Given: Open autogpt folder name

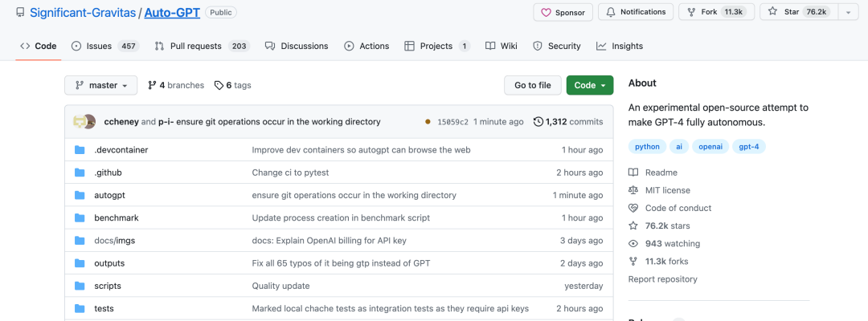Looking at the screenshot, I should click(109, 195).
